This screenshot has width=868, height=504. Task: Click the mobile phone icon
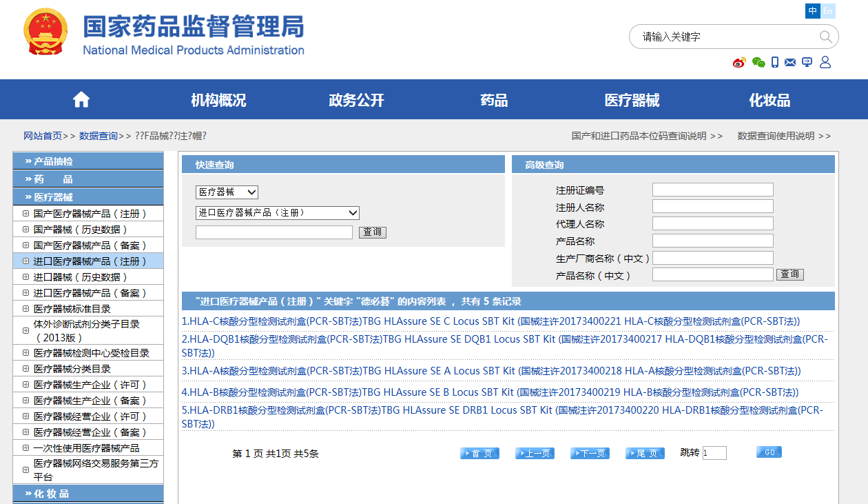(x=775, y=63)
